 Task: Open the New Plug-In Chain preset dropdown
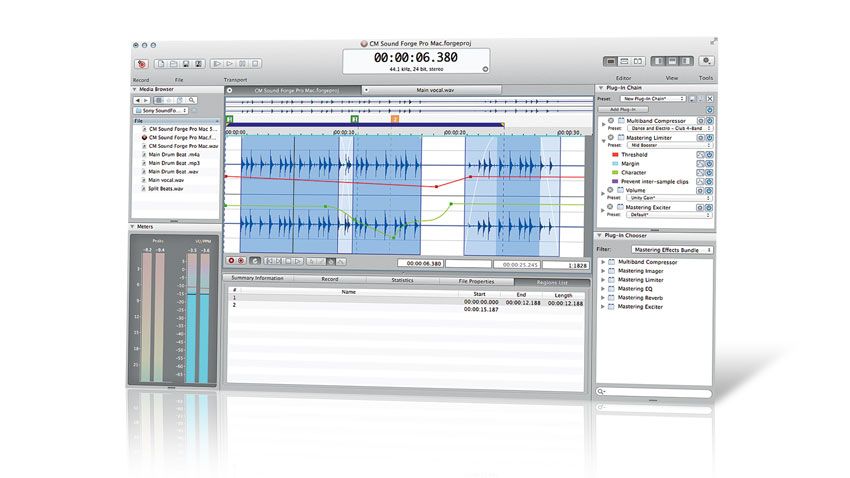click(653, 99)
